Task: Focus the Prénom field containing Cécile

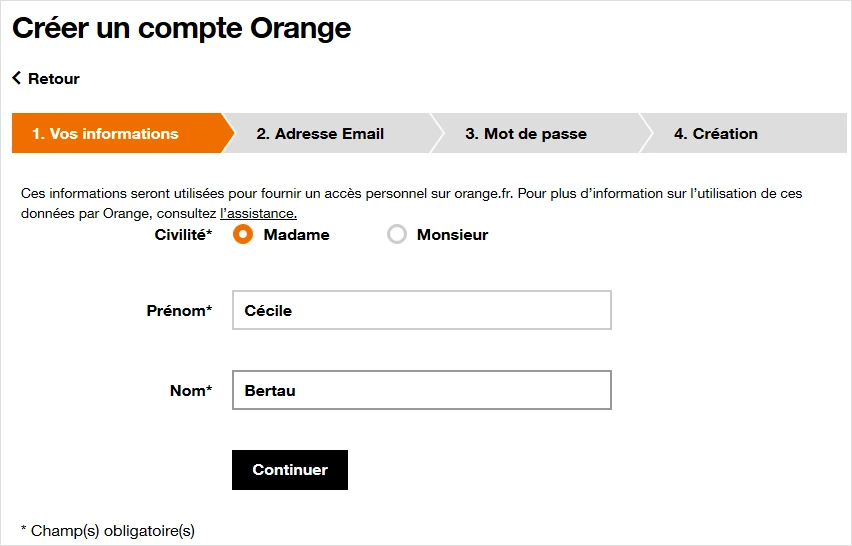Action: click(421, 310)
